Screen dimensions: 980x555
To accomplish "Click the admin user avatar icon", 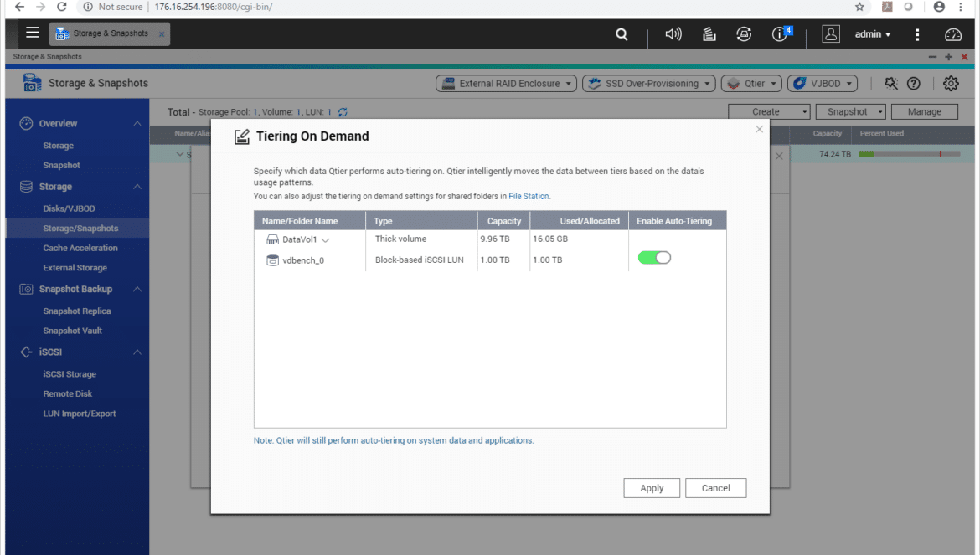I will 831,34.
